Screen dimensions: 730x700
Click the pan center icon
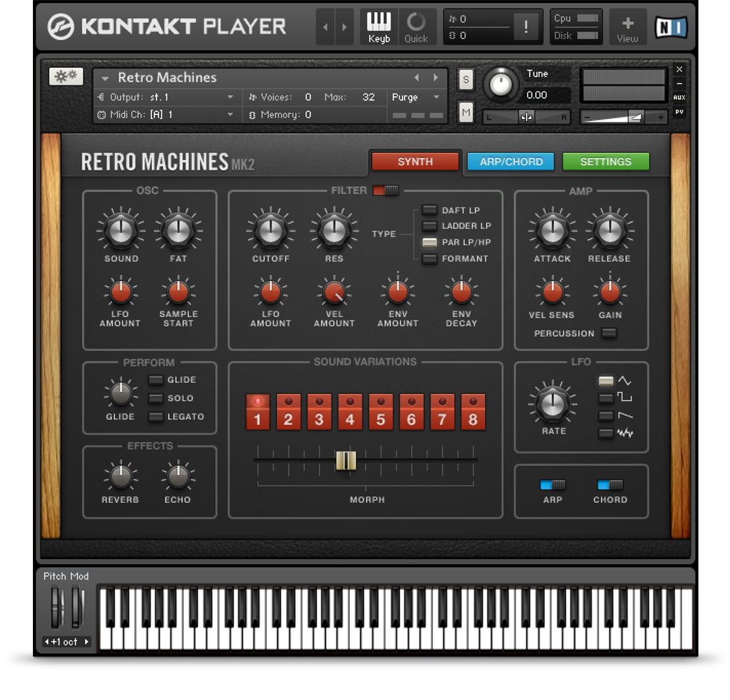click(527, 117)
